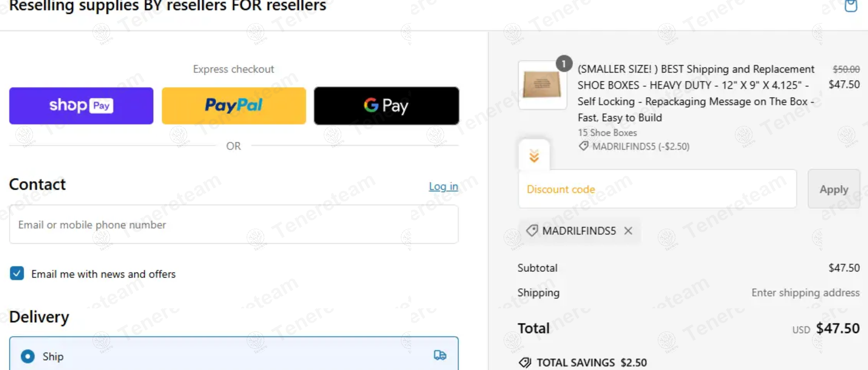Screen dimensions: 868x370
Task: Open the shoe box product thumbnail
Action: pyautogui.click(x=542, y=85)
